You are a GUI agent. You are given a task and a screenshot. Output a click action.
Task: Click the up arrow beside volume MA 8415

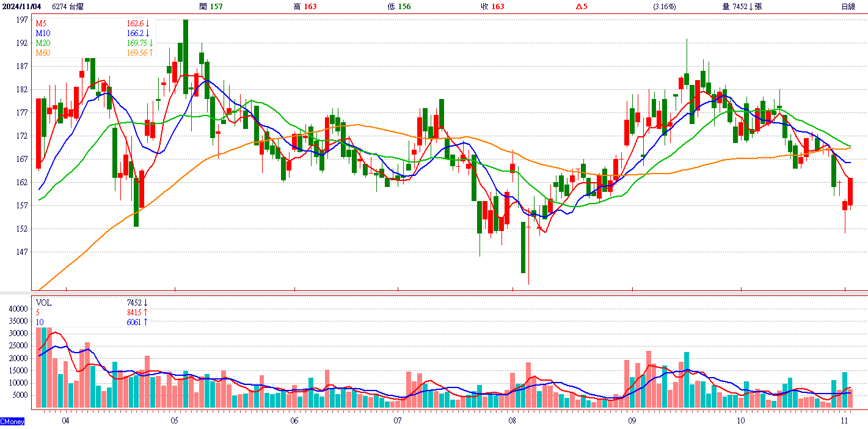pyautogui.click(x=146, y=312)
